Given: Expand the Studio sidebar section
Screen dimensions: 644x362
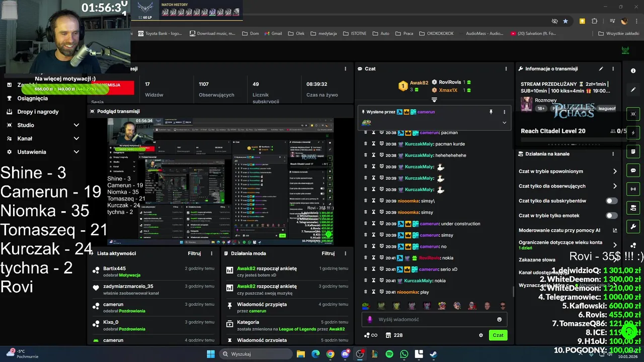Looking at the screenshot, I should (x=76, y=125).
